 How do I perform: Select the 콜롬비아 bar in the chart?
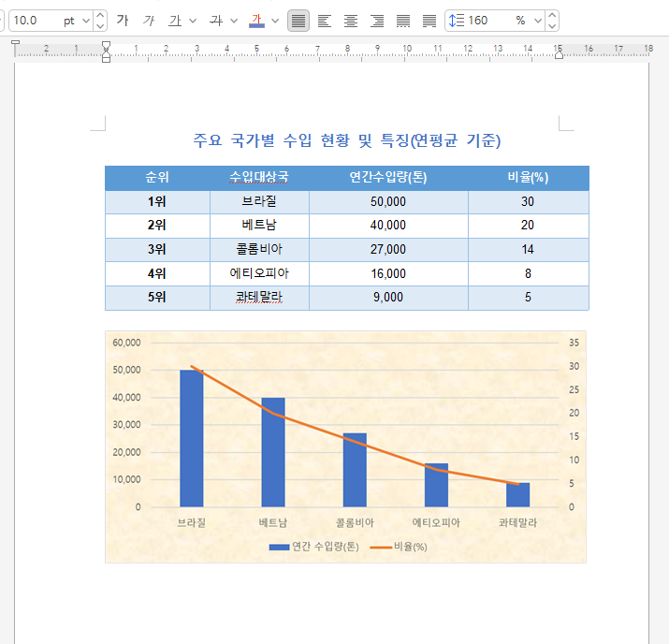[x=355, y=470]
